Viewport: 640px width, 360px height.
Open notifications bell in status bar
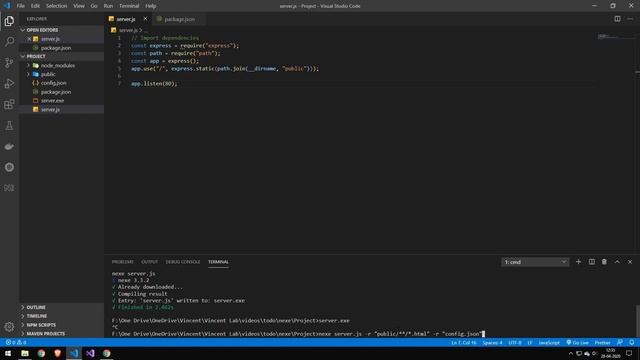pos(631,342)
